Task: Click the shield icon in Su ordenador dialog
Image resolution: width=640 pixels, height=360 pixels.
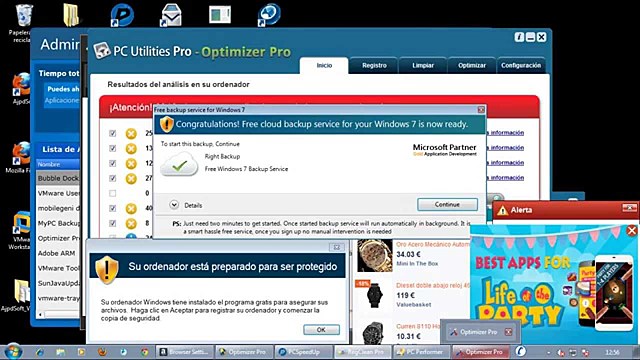Action: point(107,269)
